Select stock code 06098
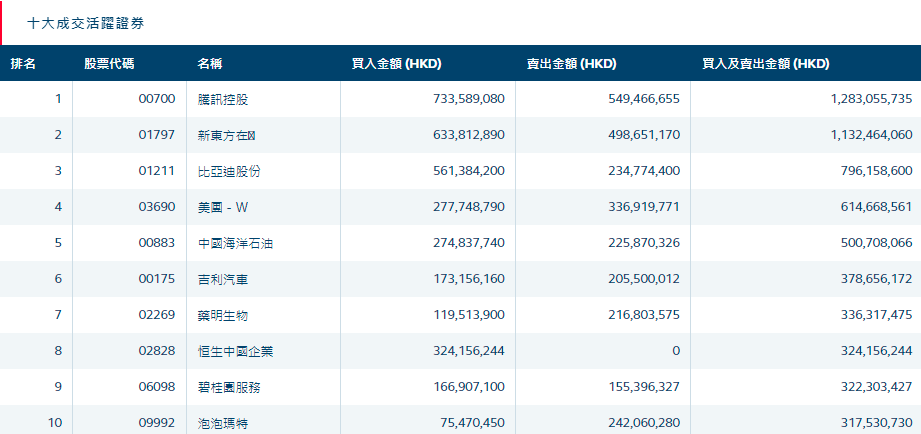This screenshot has height=434, width=921. click(157, 386)
